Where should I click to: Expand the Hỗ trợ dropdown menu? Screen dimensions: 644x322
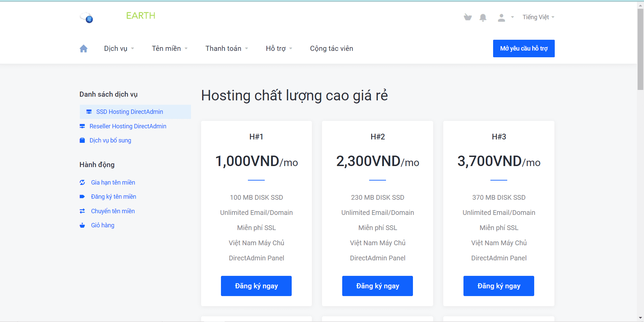(x=279, y=49)
